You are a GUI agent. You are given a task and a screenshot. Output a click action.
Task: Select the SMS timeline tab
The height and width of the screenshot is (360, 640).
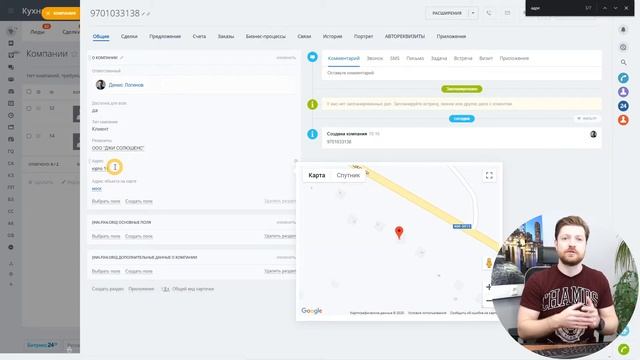pyautogui.click(x=395, y=58)
